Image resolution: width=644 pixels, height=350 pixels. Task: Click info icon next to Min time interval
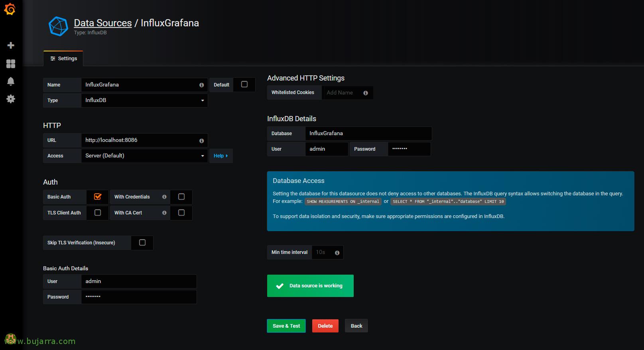click(x=337, y=253)
